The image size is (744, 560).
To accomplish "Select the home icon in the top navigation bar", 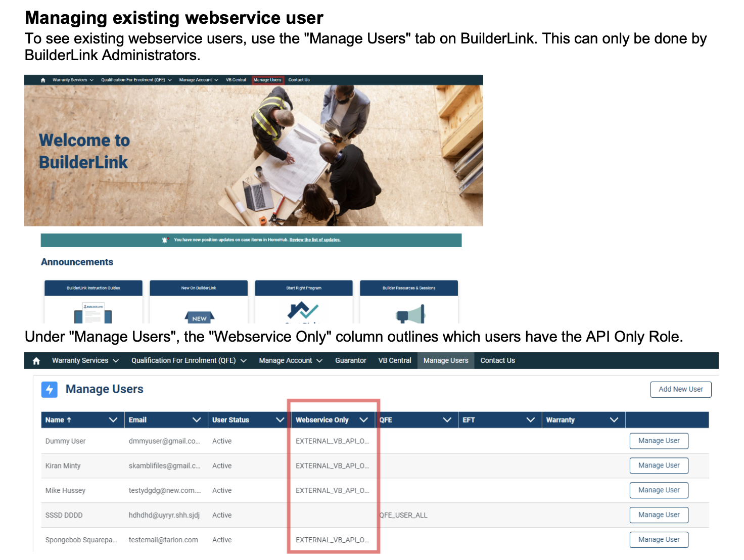I will pos(43,79).
